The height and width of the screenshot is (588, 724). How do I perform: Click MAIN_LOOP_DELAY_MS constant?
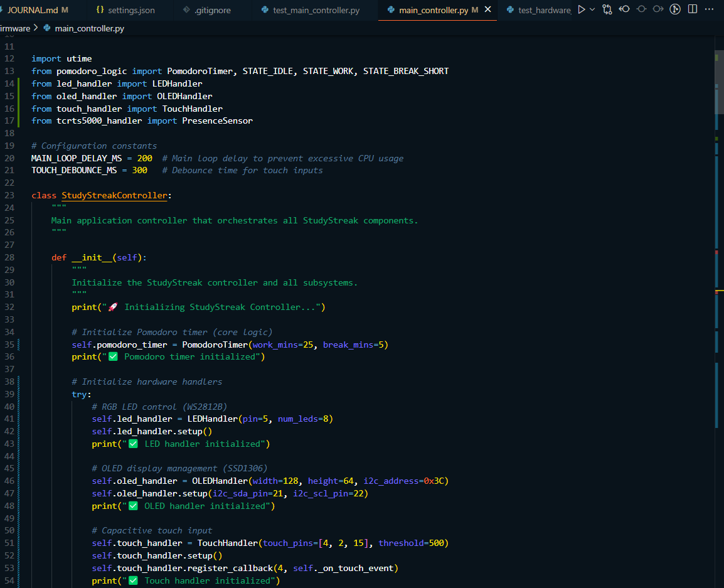(77, 158)
